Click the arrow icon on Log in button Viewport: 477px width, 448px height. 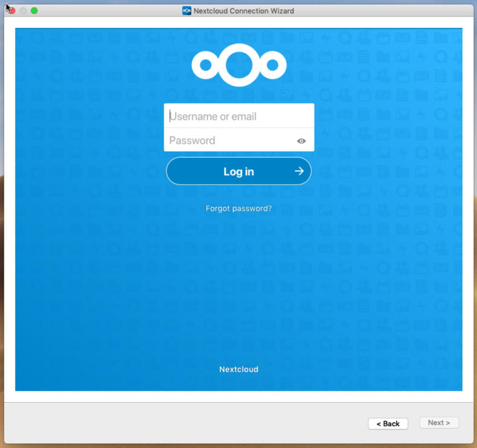(x=299, y=171)
